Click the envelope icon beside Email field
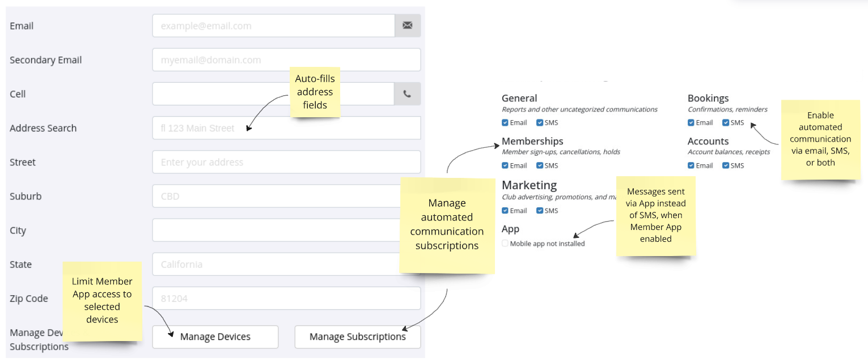The image size is (868, 362). [x=408, y=25]
